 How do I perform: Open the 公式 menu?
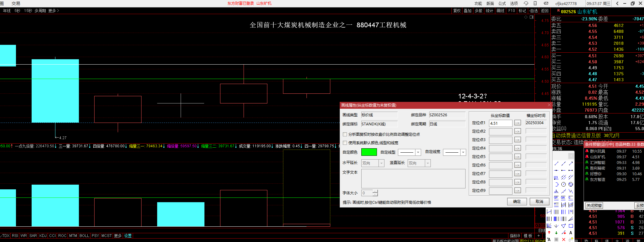[x=502, y=3]
